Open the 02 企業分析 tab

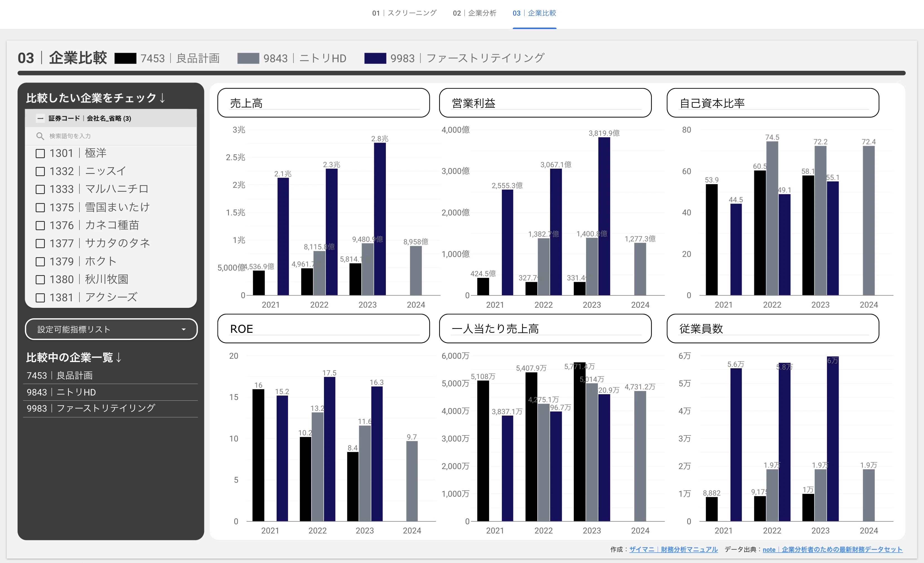pos(474,13)
